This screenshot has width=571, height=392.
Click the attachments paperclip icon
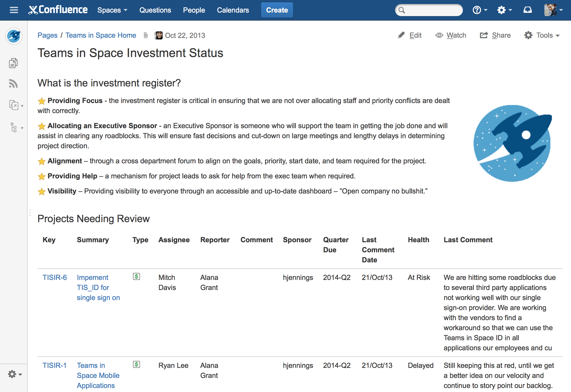(x=146, y=35)
